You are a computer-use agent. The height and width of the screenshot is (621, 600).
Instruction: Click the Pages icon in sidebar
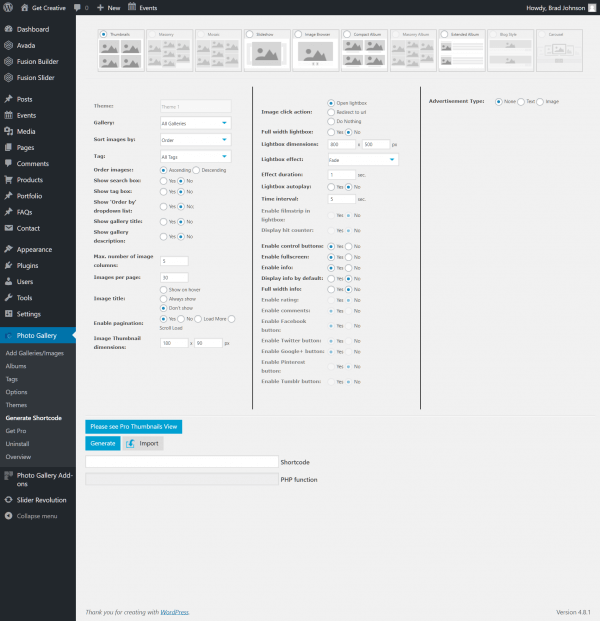(x=8, y=147)
